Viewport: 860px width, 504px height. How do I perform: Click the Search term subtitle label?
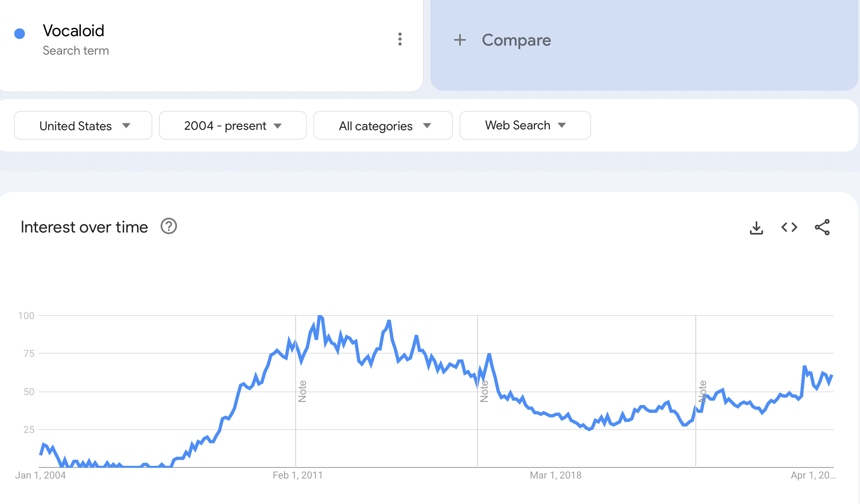click(x=76, y=51)
